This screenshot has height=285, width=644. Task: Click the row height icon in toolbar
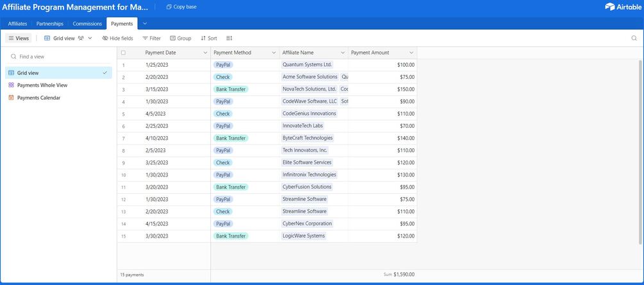229,39
